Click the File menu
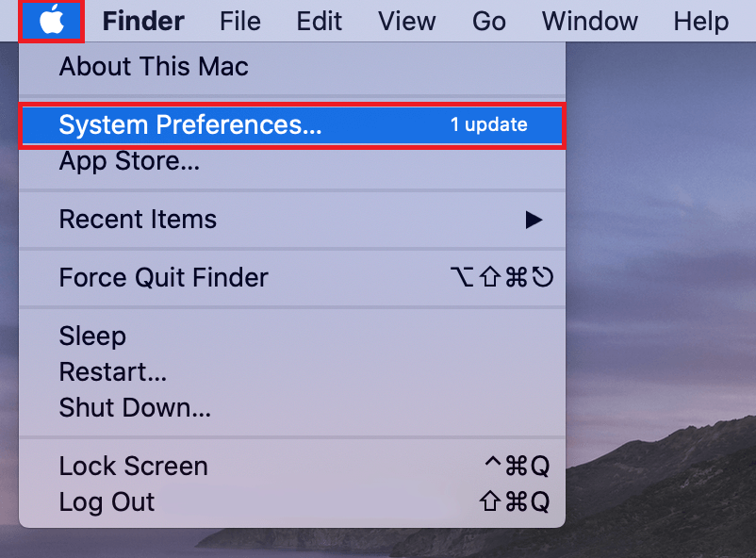This screenshot has width=756, height=558. [239, 21]
